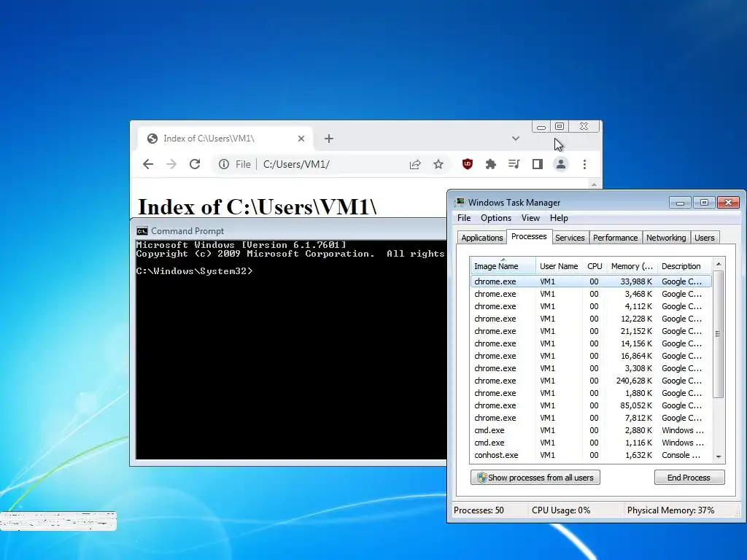Viewport: 747px width, 560px height.
Task: Click Show processes from all users
Action: pos(535,478)
